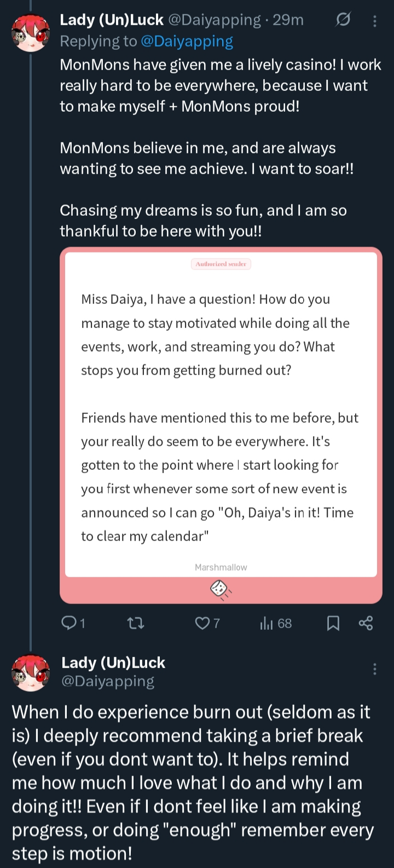Image resolution: width=394 pixels, height=868 pixels.
Task: Tap the avatar beside the burn out tweet
Action: [x=30, y=672]
